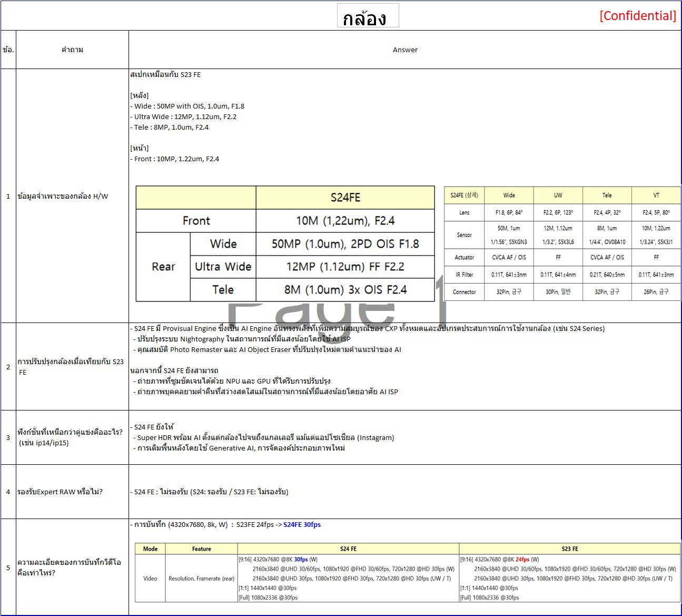Click the Lens row label
The image size is (682, 616).
click(x=464, y=212)
